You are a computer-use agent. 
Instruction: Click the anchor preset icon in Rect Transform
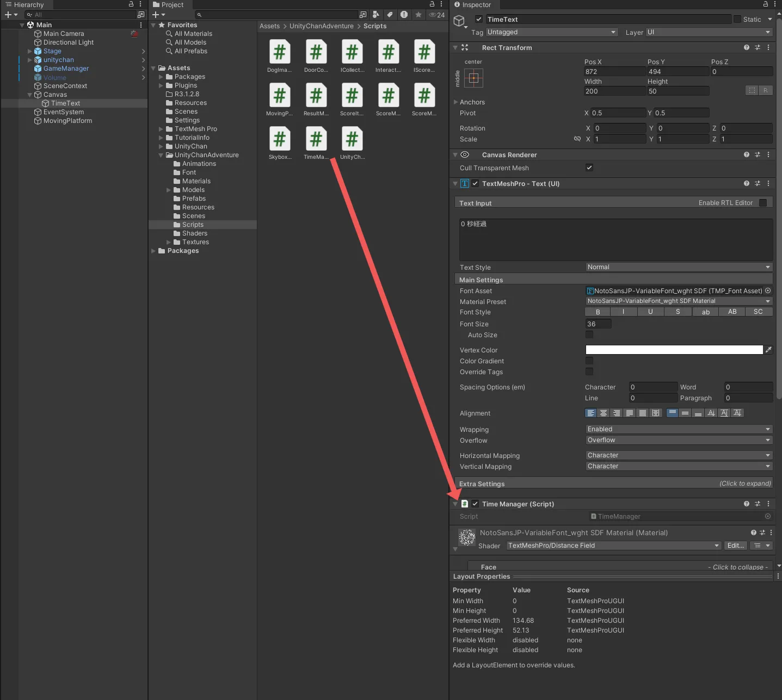pos(473,78)
